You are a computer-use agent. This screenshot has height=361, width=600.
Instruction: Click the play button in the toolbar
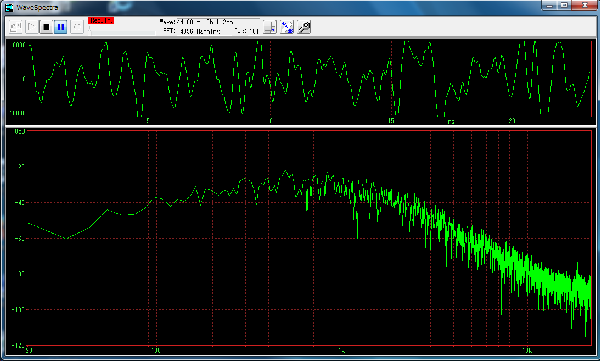pyautogui.click(x=32, y=27)
